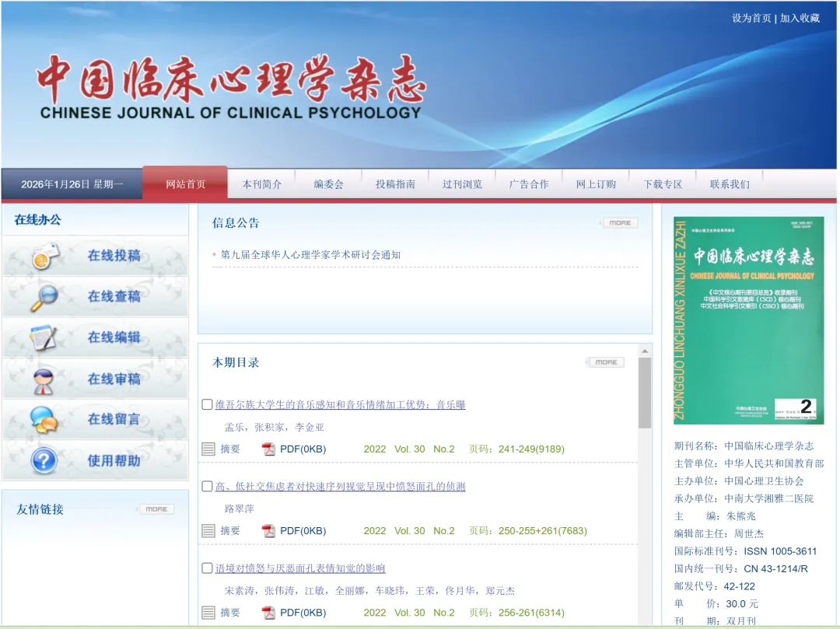
Task: Open the 编委会 menu item
Action: (328, 184)
